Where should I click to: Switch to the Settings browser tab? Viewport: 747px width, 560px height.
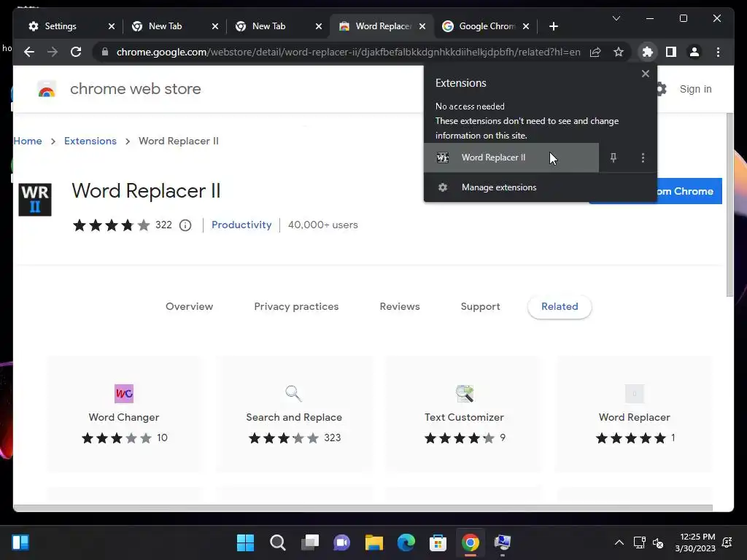click(x=66, y=26)
